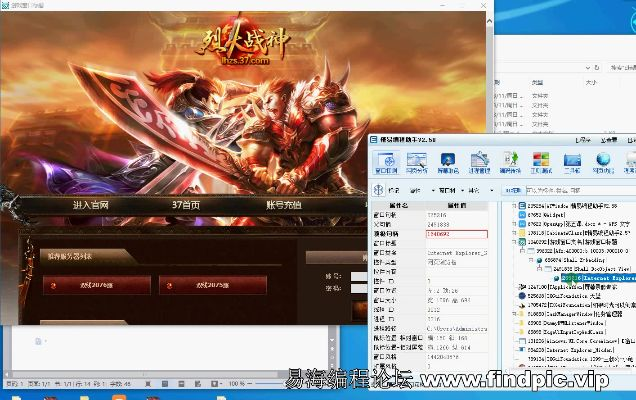
Task: Click WPS document scroll-down arrow
Action: click(x=332, y=340)
